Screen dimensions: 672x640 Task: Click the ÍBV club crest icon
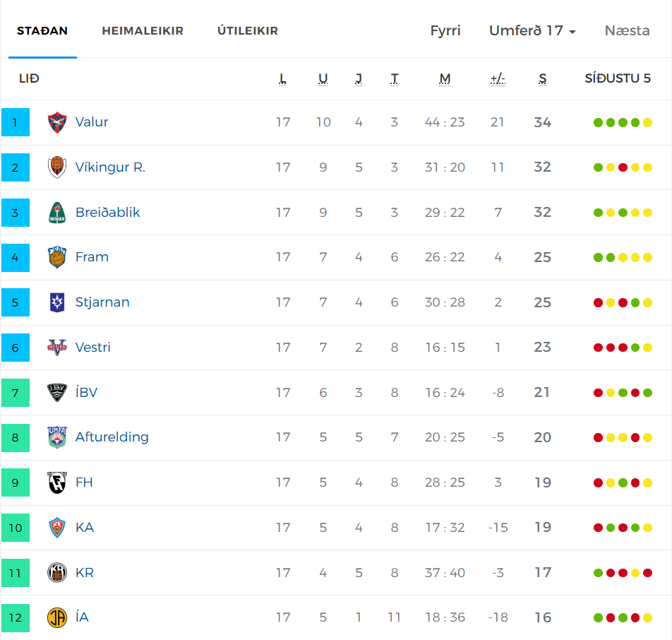57,393
